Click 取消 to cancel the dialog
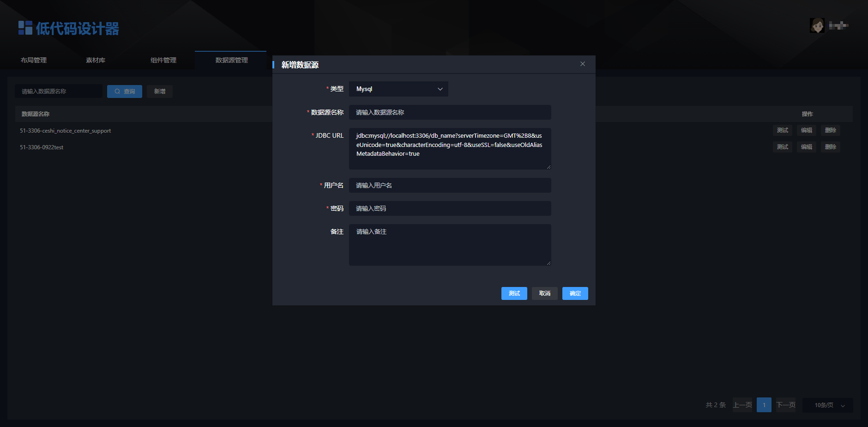Viewport: 868px width, 427px height. click(x=545, y=293)
